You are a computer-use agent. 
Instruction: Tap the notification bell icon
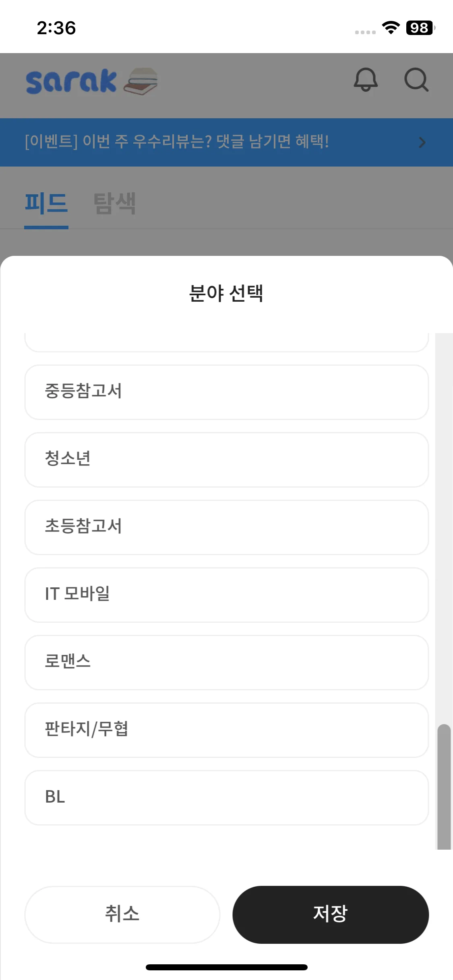pos(365,80)
